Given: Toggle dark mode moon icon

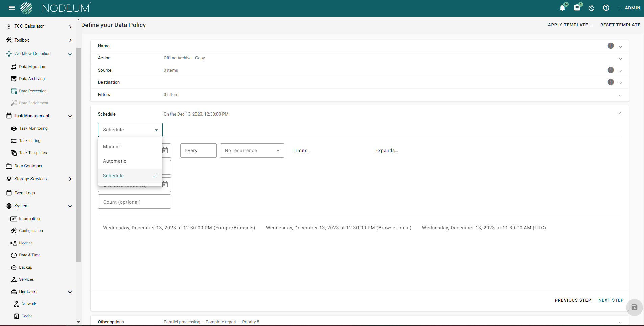Looking at the screenshot, I should [x=591, y=8].
